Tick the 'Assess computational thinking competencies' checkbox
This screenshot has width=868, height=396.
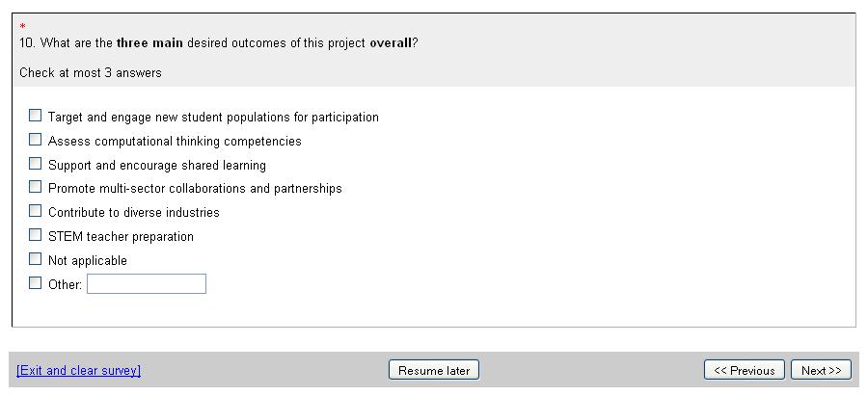point(36,140)
